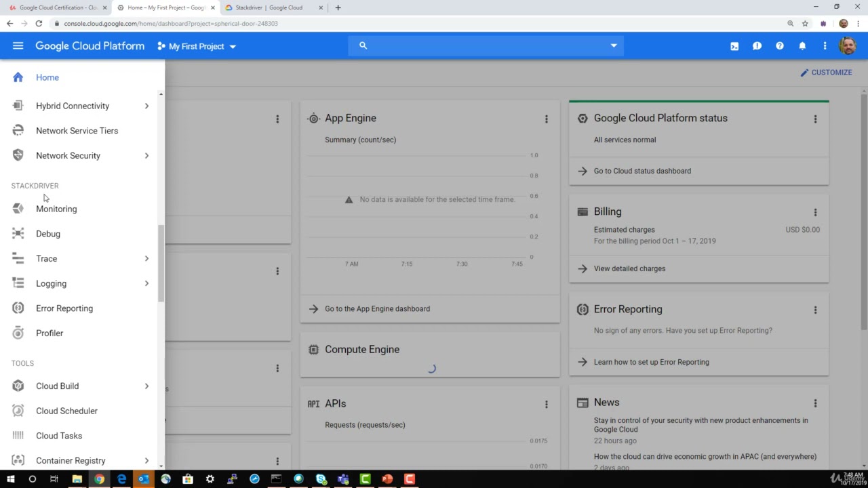This screenshot has width=868, height=488.
Task: Reload the page with browser refresh
Action: [39, 23]
